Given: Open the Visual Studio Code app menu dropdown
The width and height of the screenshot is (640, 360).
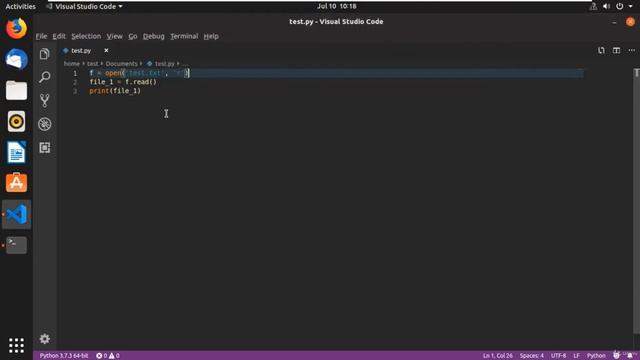Looking at the screenshot, I should [x=85, y=7].
